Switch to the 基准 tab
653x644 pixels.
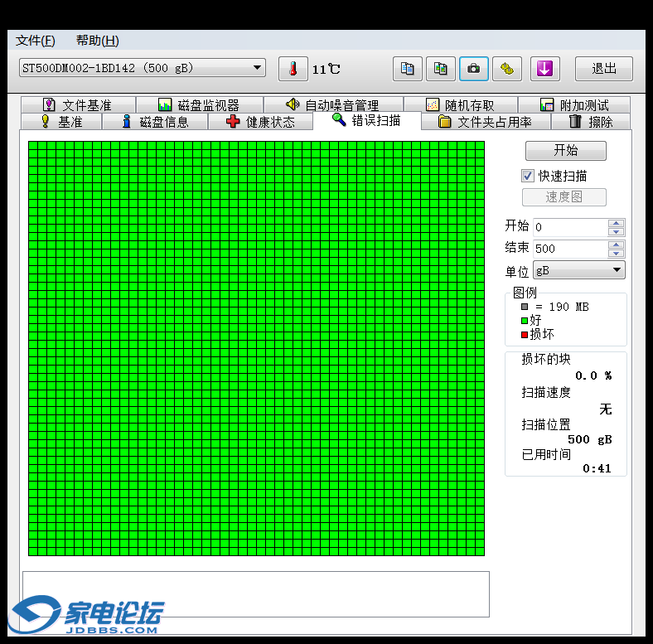pos(61,122)
